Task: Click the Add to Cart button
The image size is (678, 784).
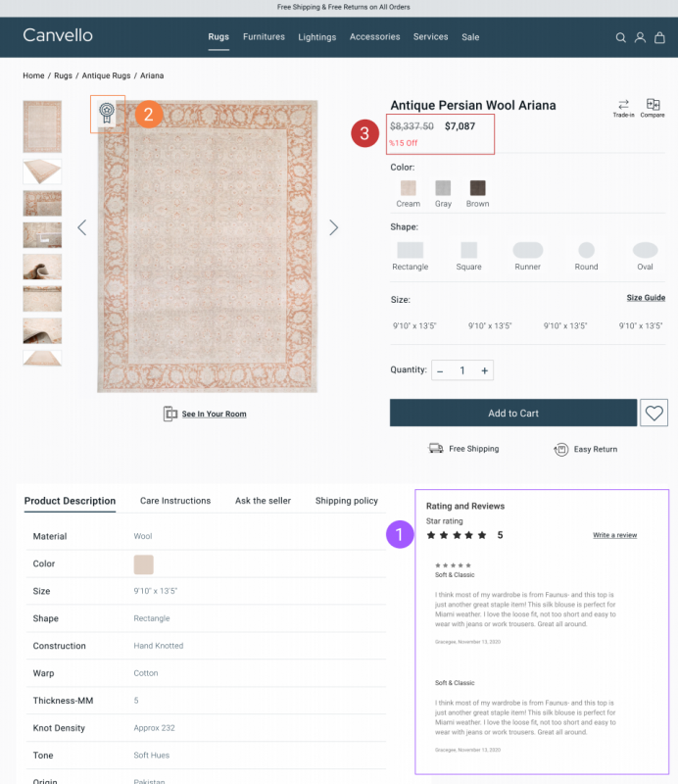Action: [513, 414]
